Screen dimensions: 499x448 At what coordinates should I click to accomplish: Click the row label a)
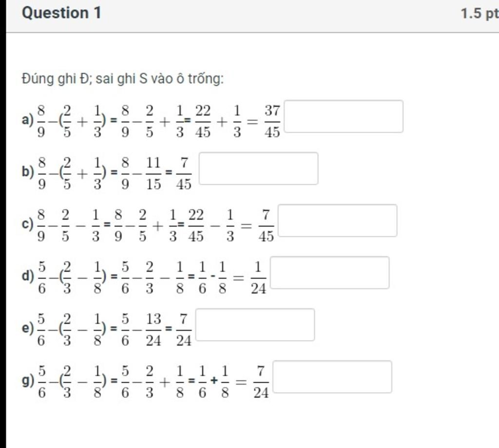pyautogui.click(x=28, y=120)
